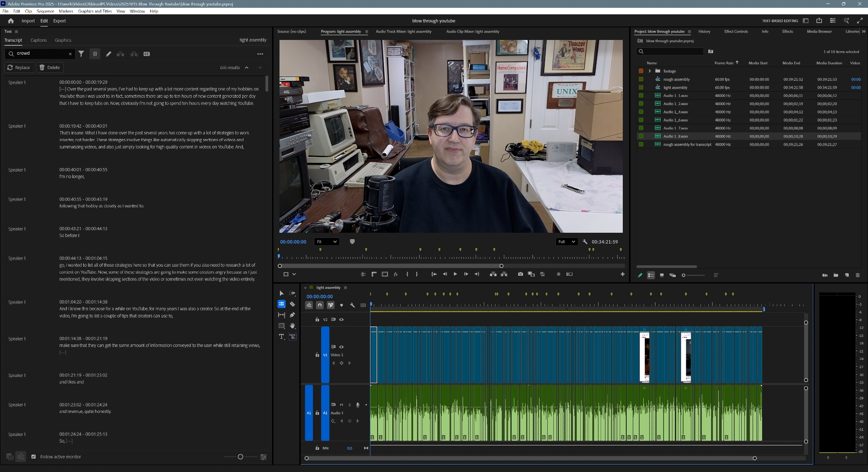Click the filter icon in the transcript search
Screen dimensions: 868x472
pyautogui.click(x=81, y=54)
